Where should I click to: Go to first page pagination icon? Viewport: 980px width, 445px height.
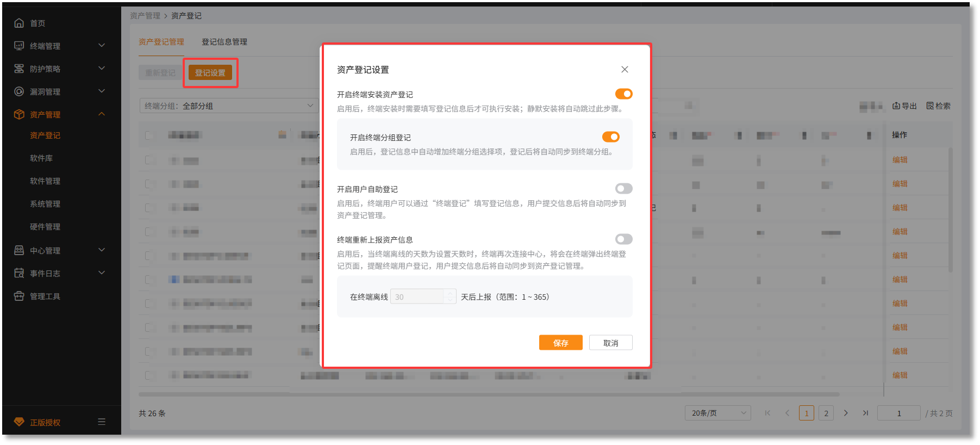pos(767,413)
